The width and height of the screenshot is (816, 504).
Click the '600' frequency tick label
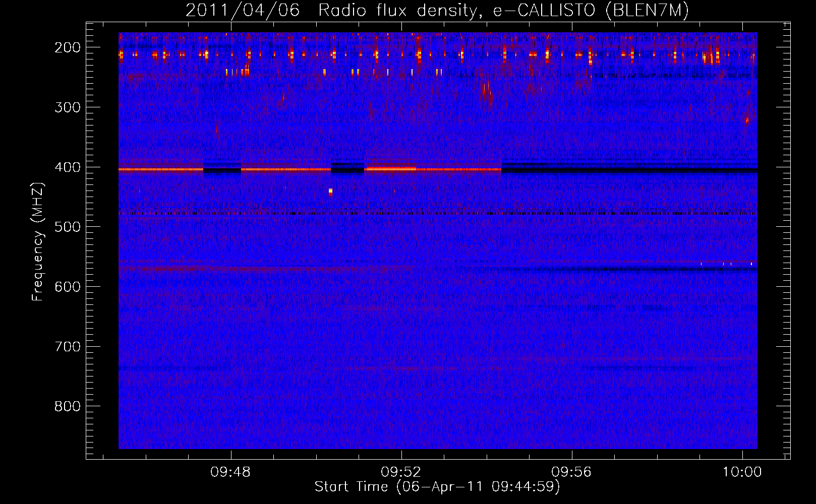click(68, 287)
